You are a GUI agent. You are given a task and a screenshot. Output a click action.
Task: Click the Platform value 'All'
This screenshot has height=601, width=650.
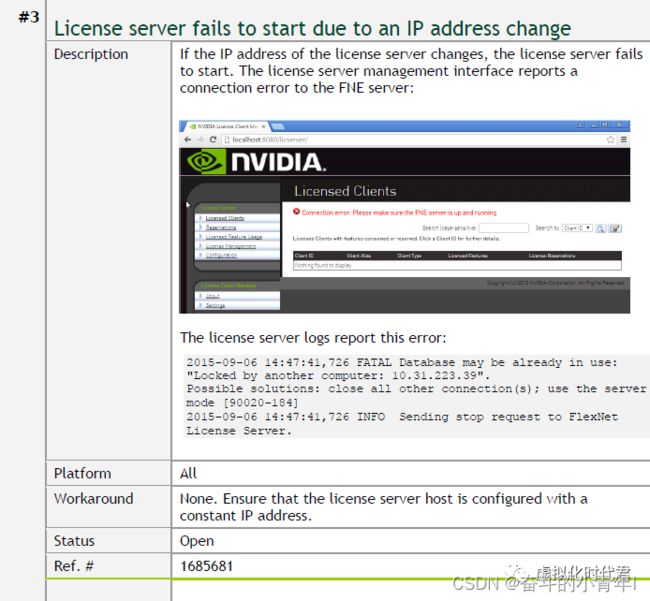(188, 473)
